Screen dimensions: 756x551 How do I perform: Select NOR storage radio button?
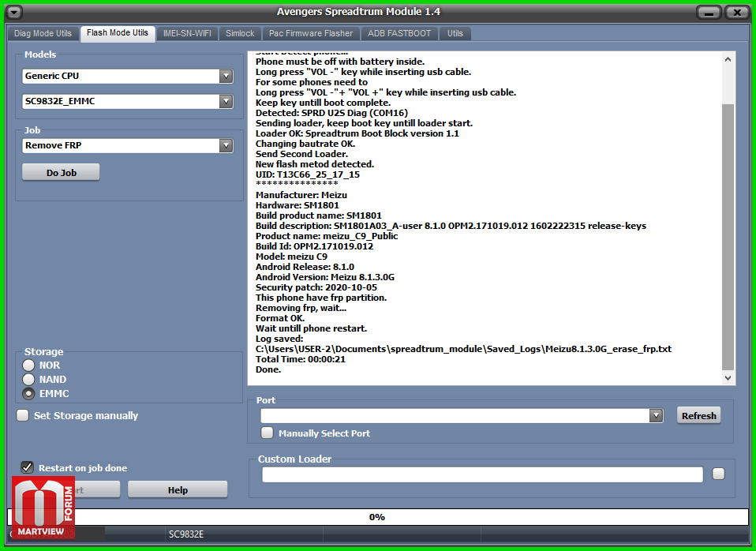[x=28, y=365]
